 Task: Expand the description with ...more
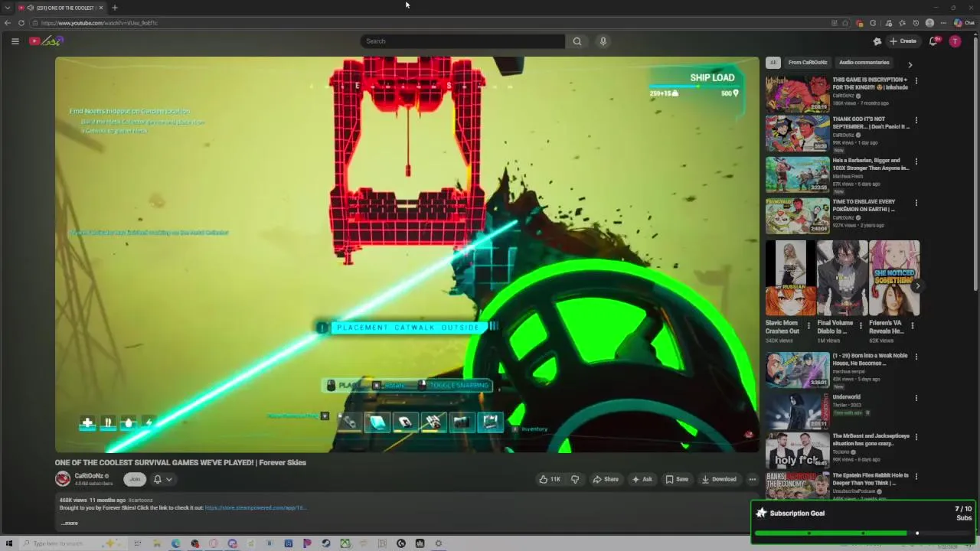click(69, 523)
